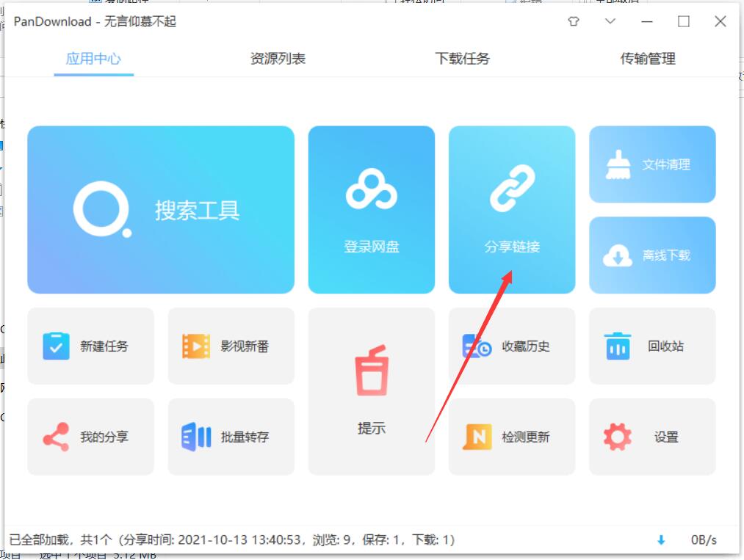Click the trash bin icon for 回收站
The image size is (744, 560).
tap(618, 346)
